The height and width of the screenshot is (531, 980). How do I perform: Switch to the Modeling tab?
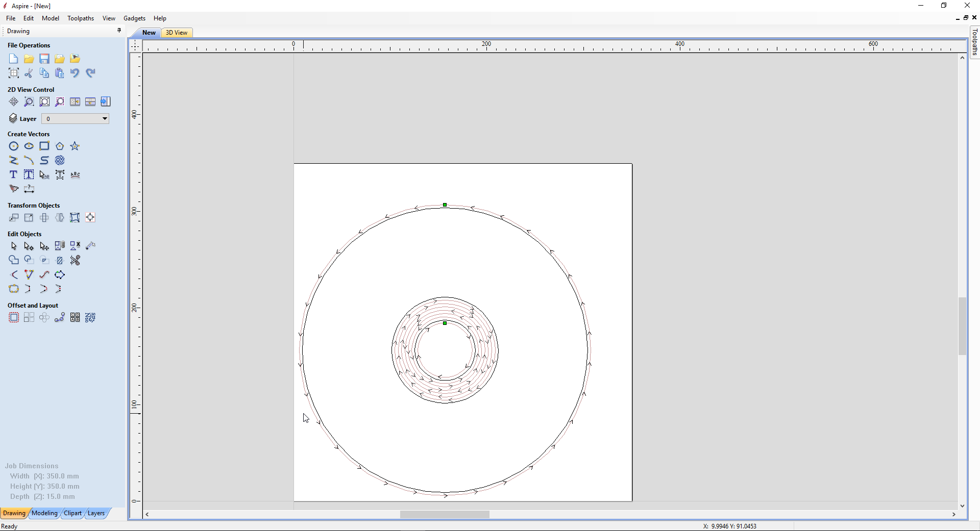[44, 513]
